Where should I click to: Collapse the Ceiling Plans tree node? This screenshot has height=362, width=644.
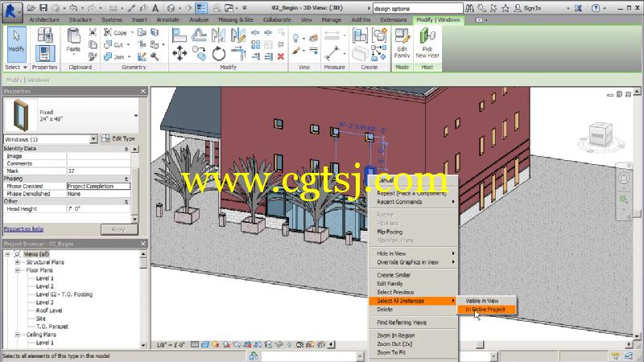(x=18, y=335)
